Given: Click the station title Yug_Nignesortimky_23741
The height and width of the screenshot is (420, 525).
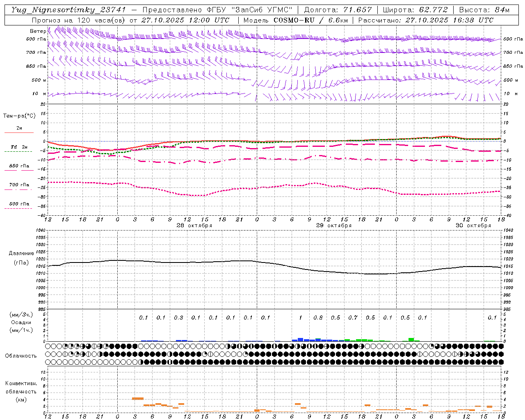Looking at the screenshot, I should pos(68,10).
